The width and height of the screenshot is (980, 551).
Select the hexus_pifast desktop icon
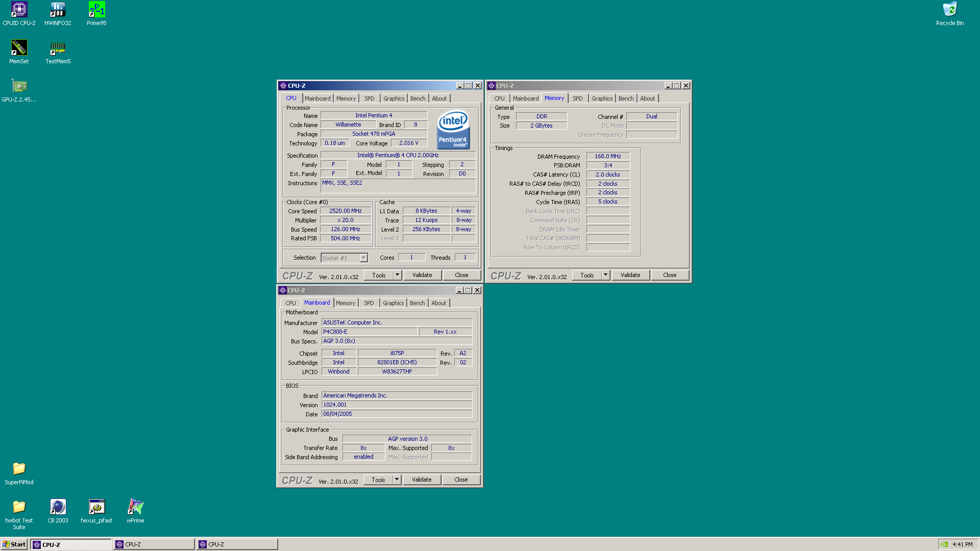pos(96,511)
